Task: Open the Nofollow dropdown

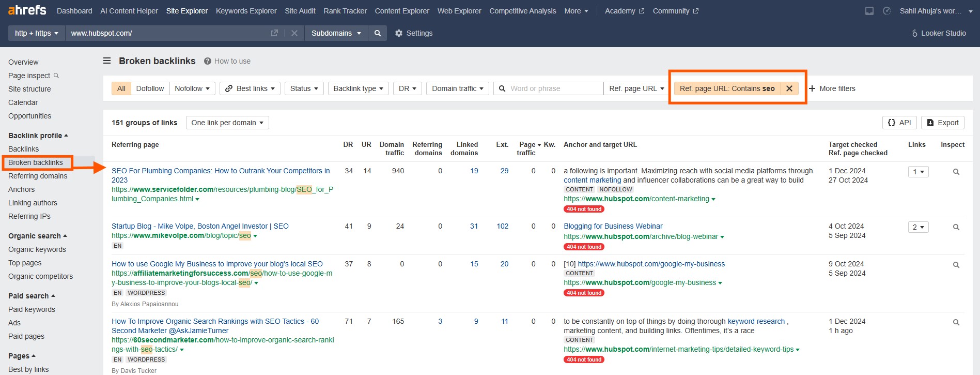Action: tap(192, 88)
